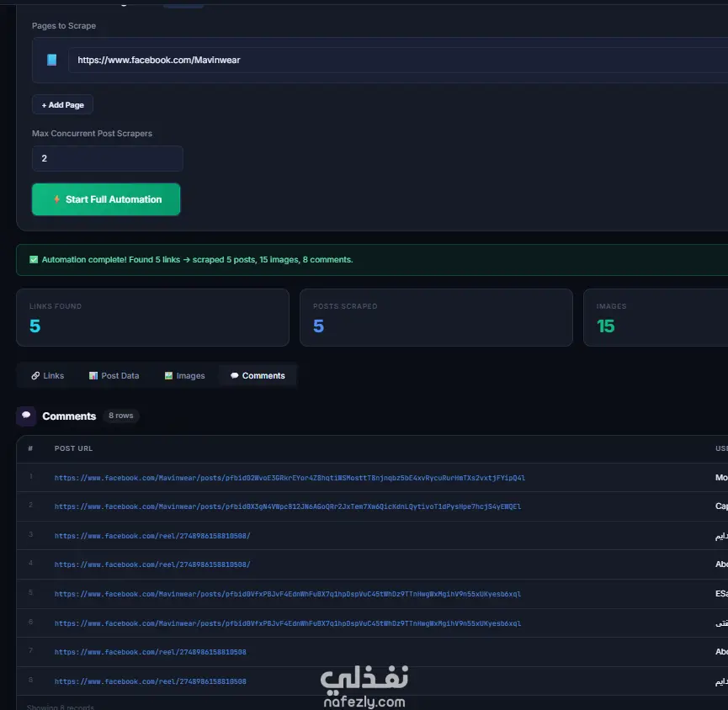Edit the Mavinwear page URL field
728x710 pixels.
[398, 60]
